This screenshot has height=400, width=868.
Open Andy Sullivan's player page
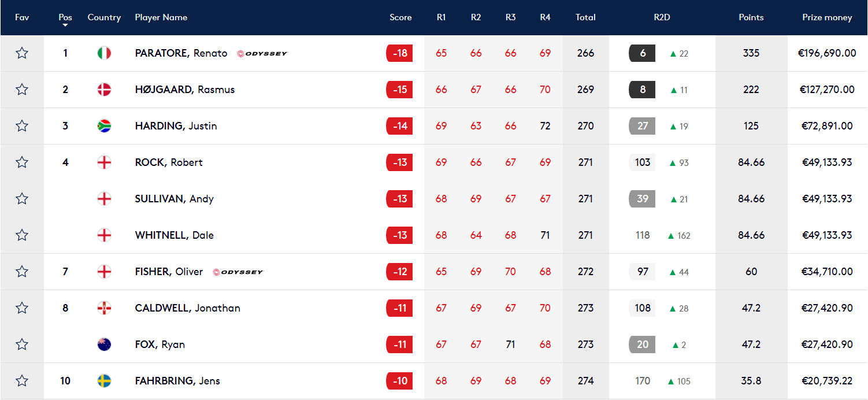(x=174, y=199)
